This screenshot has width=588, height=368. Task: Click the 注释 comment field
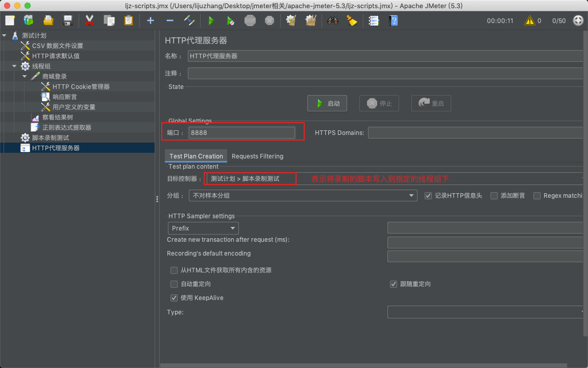click(x=386, y=73)
